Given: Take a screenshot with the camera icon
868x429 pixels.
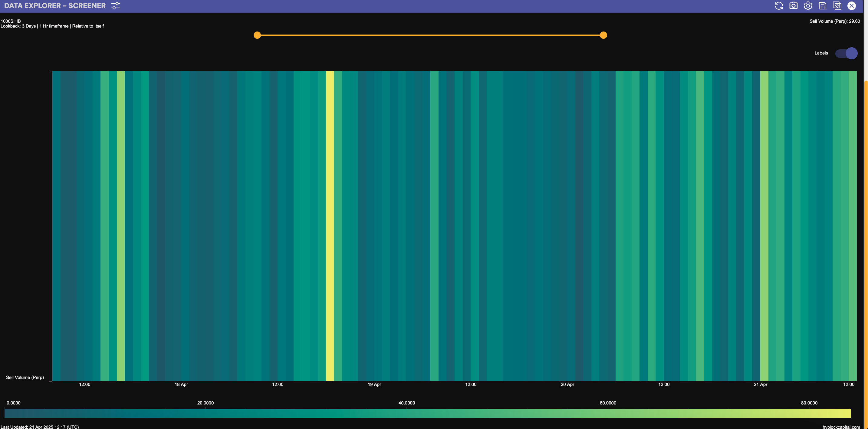Looking at the screenshot, I should 794,6.
